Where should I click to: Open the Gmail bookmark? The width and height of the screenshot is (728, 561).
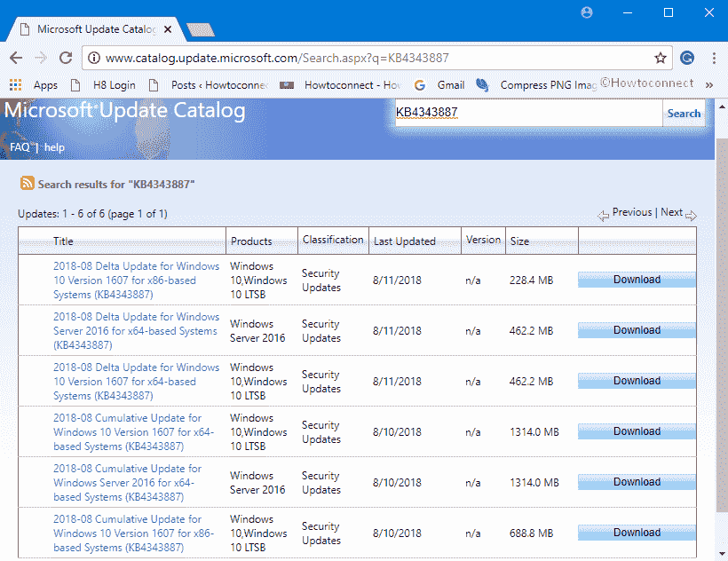[439, 85]
